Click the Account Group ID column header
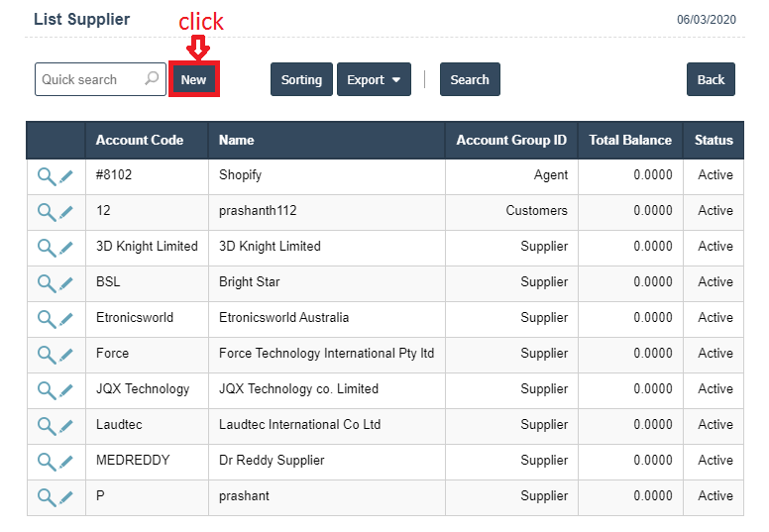 [x=511, y=141]
